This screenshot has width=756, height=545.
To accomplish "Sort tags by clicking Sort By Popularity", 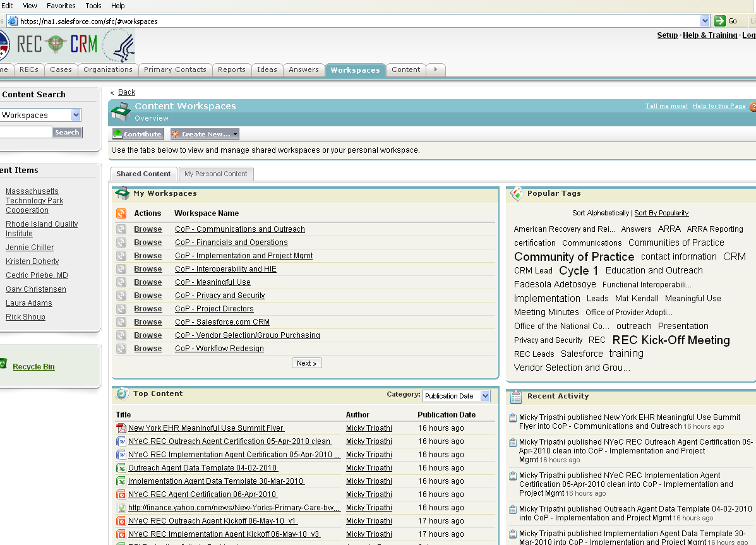I will pos(661,213).
